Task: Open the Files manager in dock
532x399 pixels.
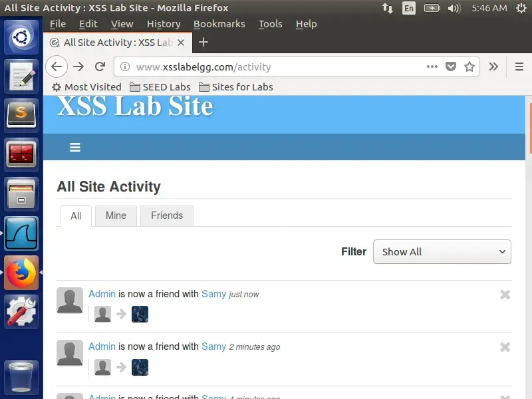Action: [x=21, y=194]
